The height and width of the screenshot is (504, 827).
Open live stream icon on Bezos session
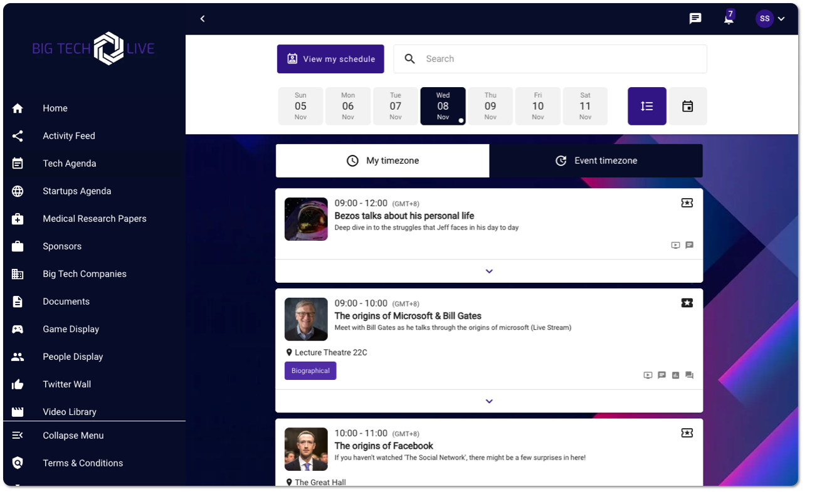click(x=675, y=245)
